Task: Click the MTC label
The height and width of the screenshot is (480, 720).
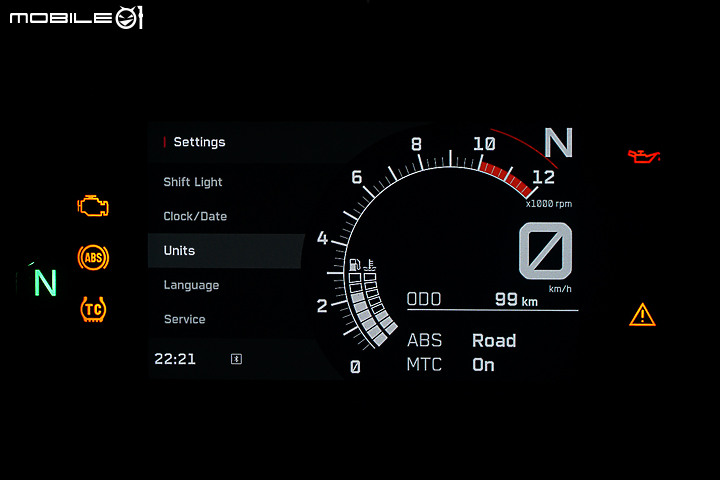Action: pos(424,365)
